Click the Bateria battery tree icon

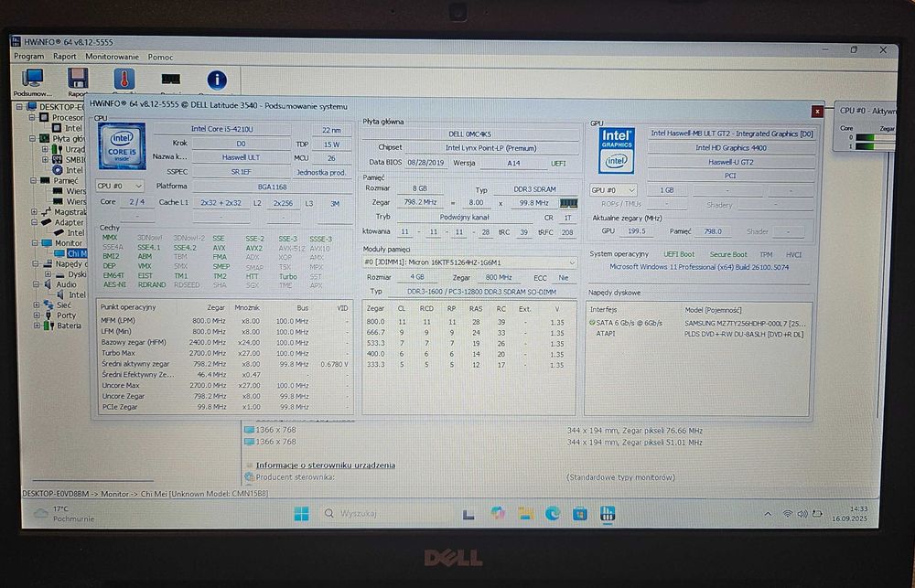pyautogui.click(x=48, y=326)
